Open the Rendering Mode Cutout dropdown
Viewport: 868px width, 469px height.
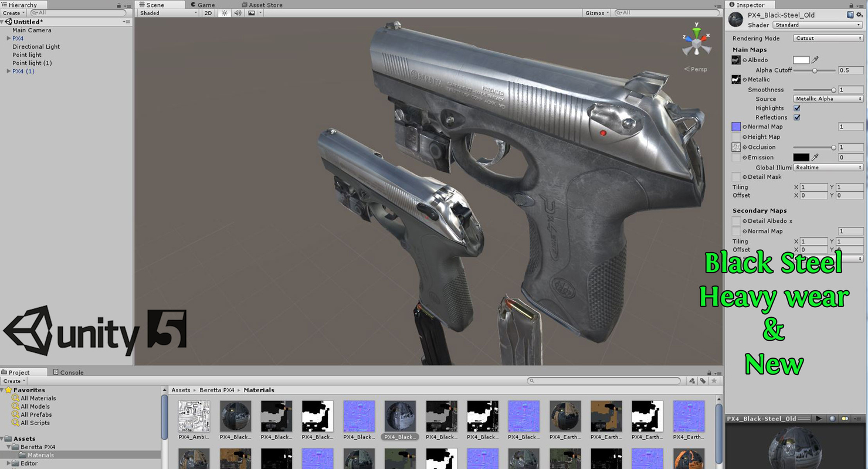click(827, 38)
